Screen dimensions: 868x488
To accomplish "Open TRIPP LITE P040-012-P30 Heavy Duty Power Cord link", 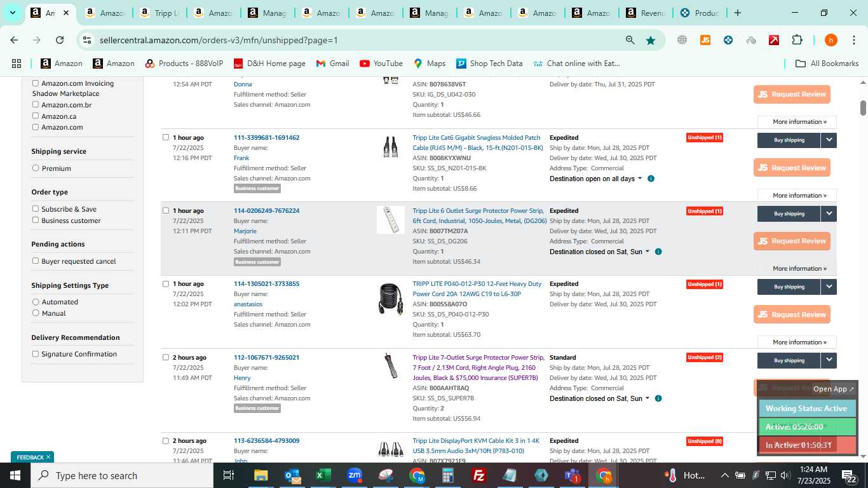I will pyautogui.click(x=477, y=289).
